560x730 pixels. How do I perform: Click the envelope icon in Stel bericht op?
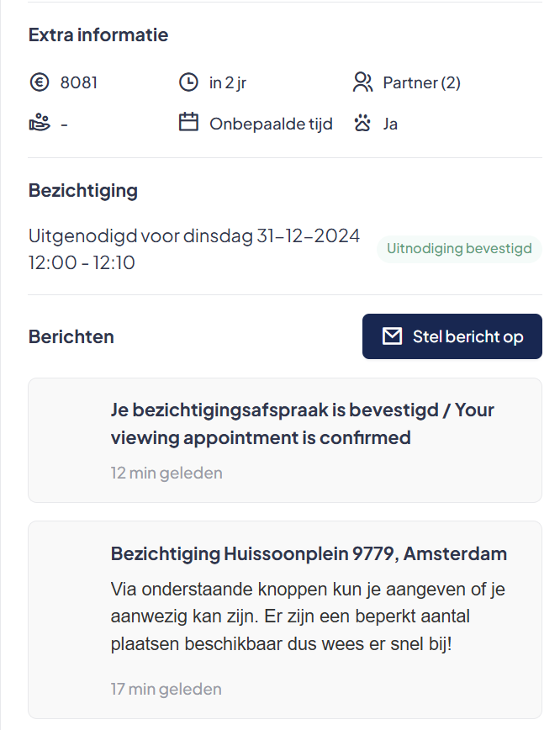click(x=392, y=336)
